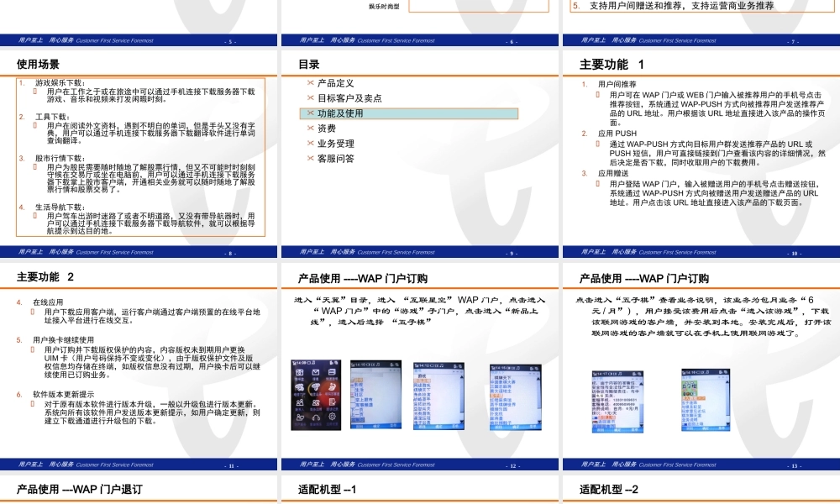Image resolution: width=840 pixels, height=504 pixels.
Task: Select the WAP 门户退订 slide
Action: (139, 490)
